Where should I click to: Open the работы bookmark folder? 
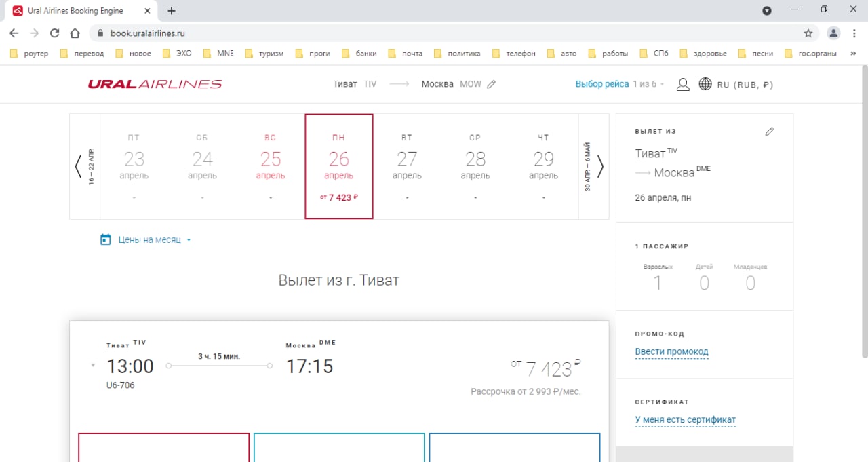[608, 54]
